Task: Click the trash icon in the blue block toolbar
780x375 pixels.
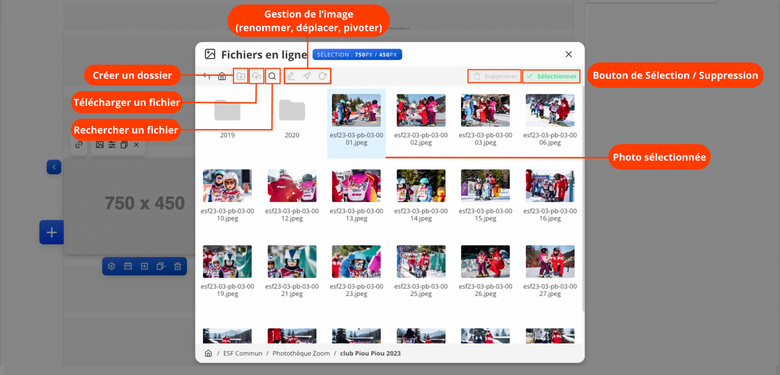Action: 178,266
